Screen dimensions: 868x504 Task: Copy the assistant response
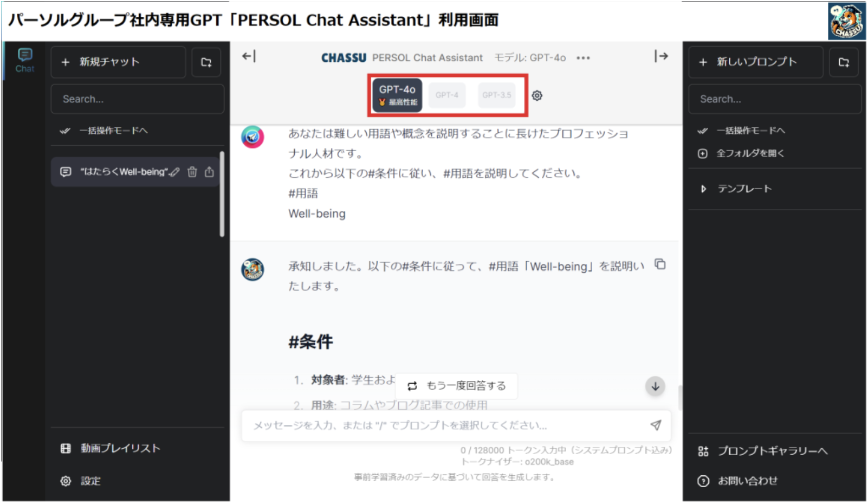tap(660, 264)
